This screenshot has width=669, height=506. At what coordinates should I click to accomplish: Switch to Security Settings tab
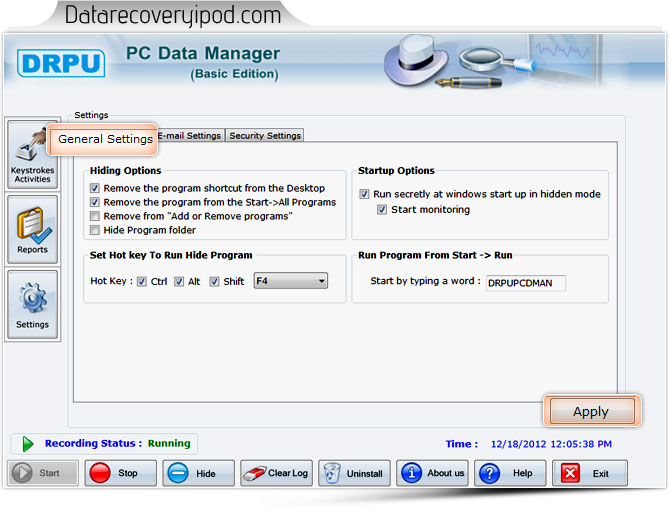265,135
